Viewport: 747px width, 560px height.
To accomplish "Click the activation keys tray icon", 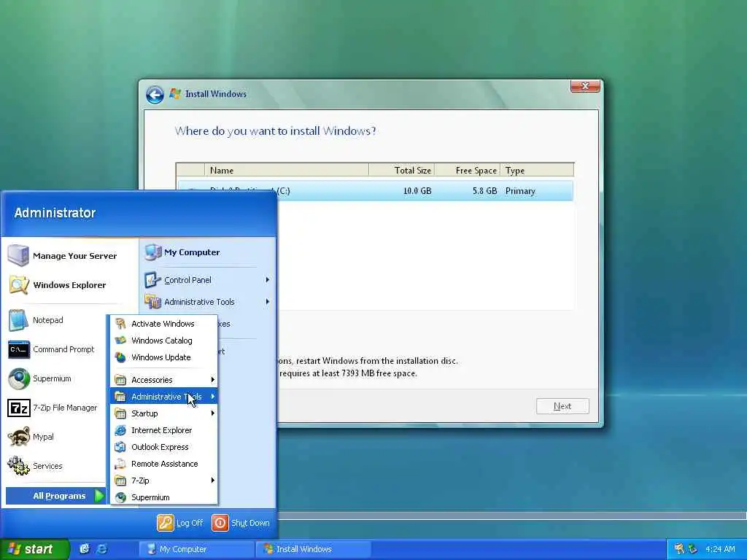I will tap(679, 549).
